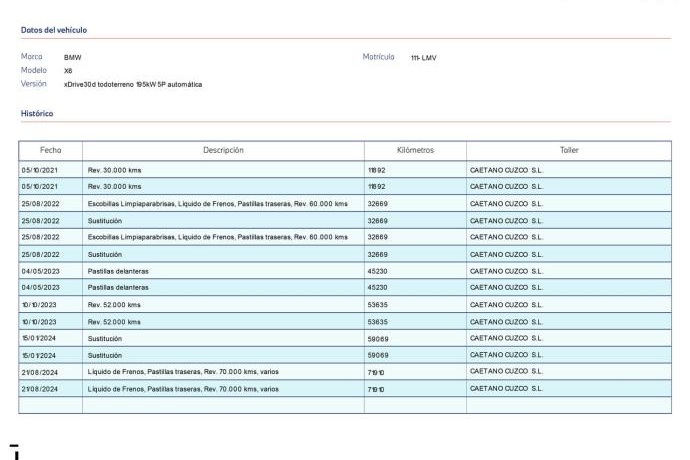Select the Descripción column header

(223, 150)
